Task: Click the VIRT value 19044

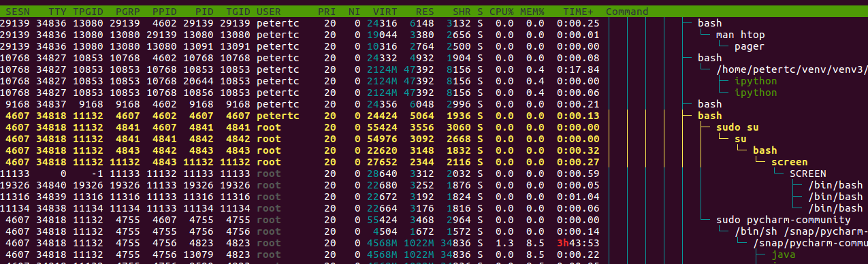Action: (383, 35)
